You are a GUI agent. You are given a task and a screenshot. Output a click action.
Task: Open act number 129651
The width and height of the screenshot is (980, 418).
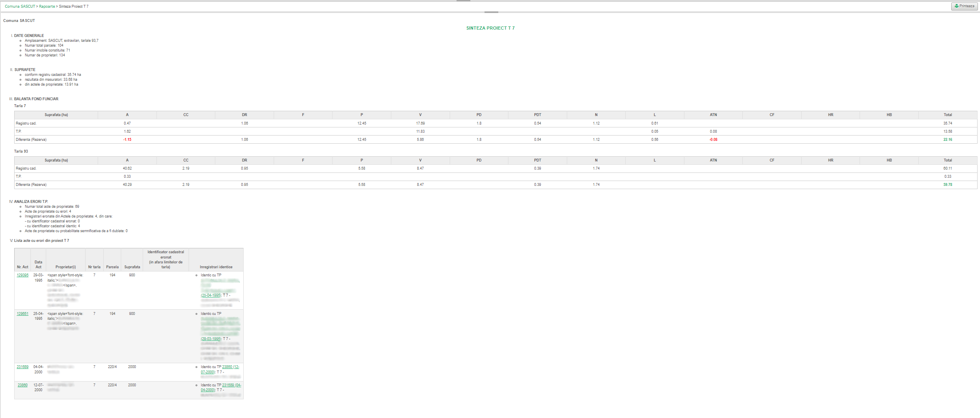click(23, 314)
